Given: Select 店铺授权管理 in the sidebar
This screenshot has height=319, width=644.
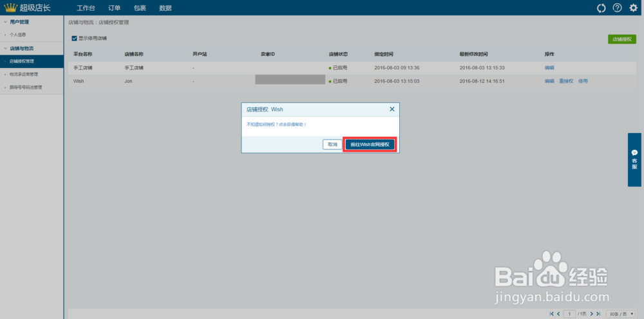Looking at the screenshot, I should pyautogui.click(x=32, y=61).
